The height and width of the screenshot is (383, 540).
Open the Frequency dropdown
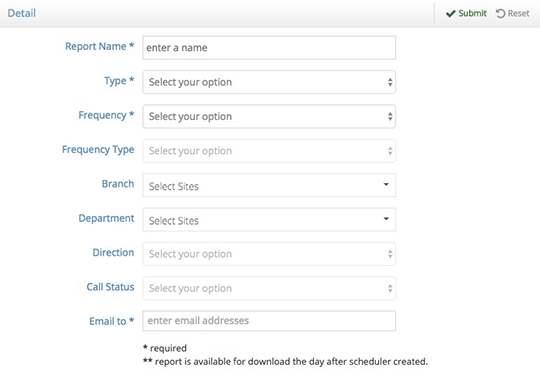[269, 116]
